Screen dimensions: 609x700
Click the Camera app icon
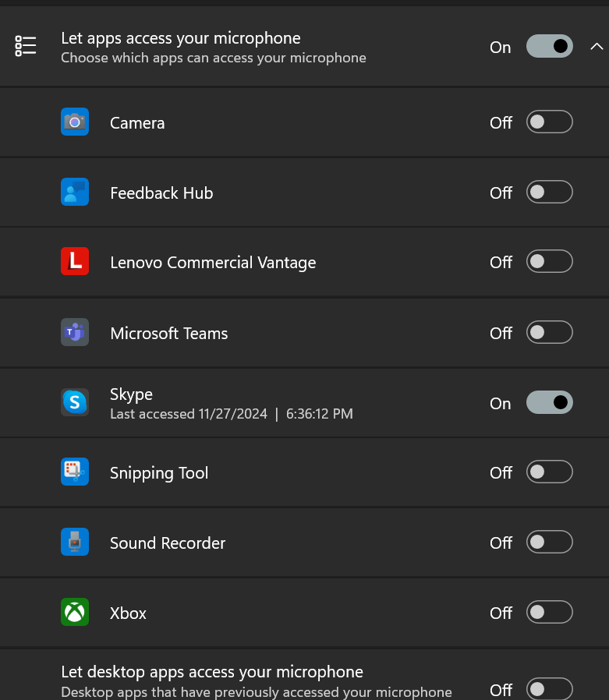click(x=75, y=122)
